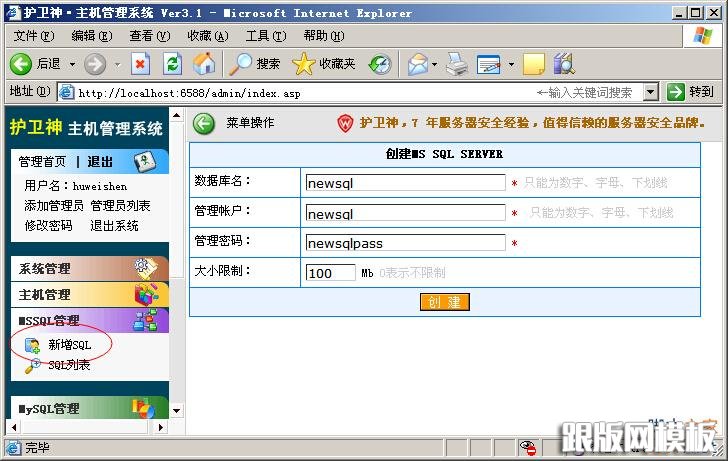
Task: Click the IE Forward arrow icon
Action: 95,64
